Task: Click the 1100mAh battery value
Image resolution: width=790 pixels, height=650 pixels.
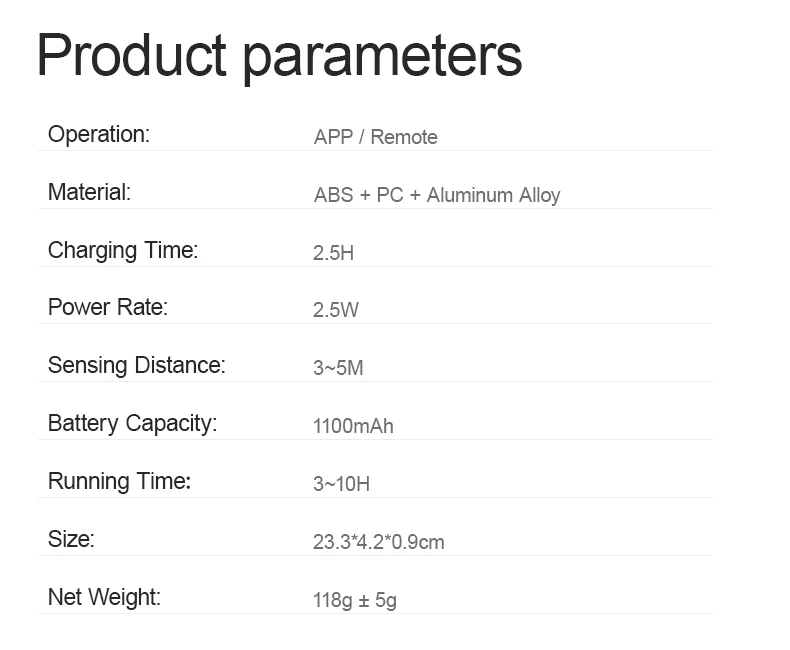Action: (353, 426)
